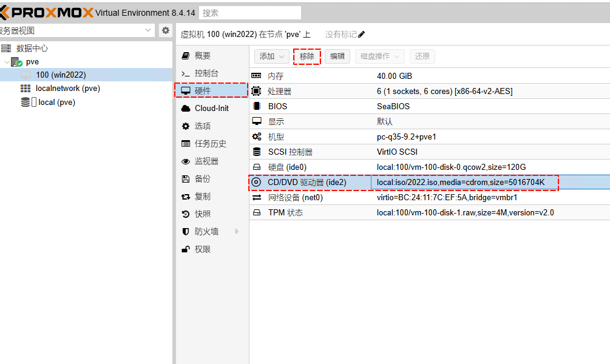Go to the Snapshots tab
Screen dimensions: 610x364
click(x=202, y=214)
